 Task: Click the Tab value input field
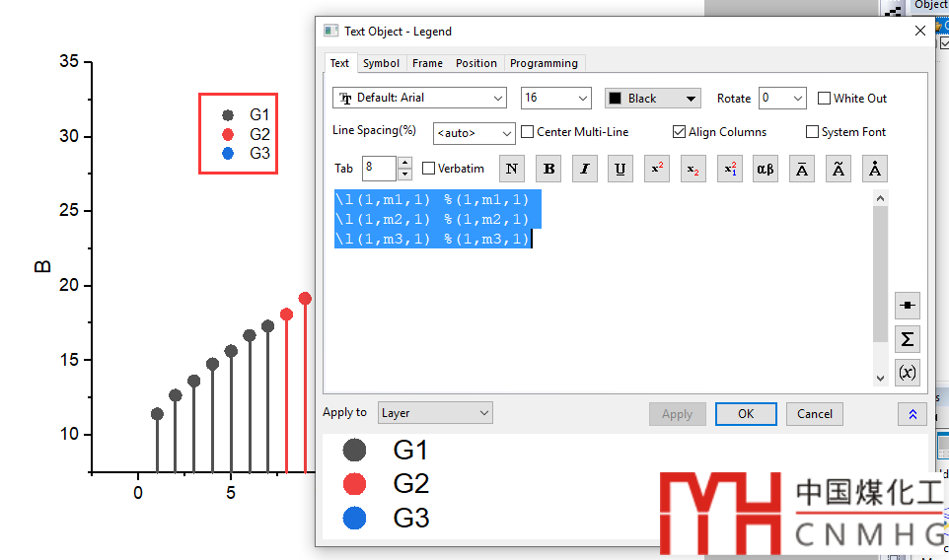click(380, 169)
